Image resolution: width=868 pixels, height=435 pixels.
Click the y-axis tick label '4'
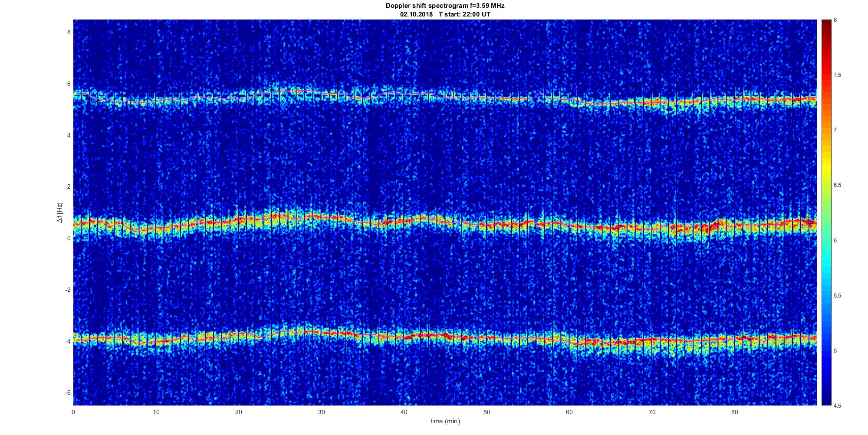coord(69,135)
